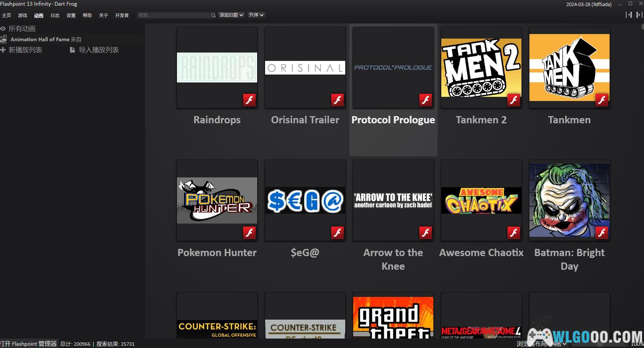The width and height of the screenshot is (644, 348).
Task: Click the search magnifier icon
Action: pos(213,15)
